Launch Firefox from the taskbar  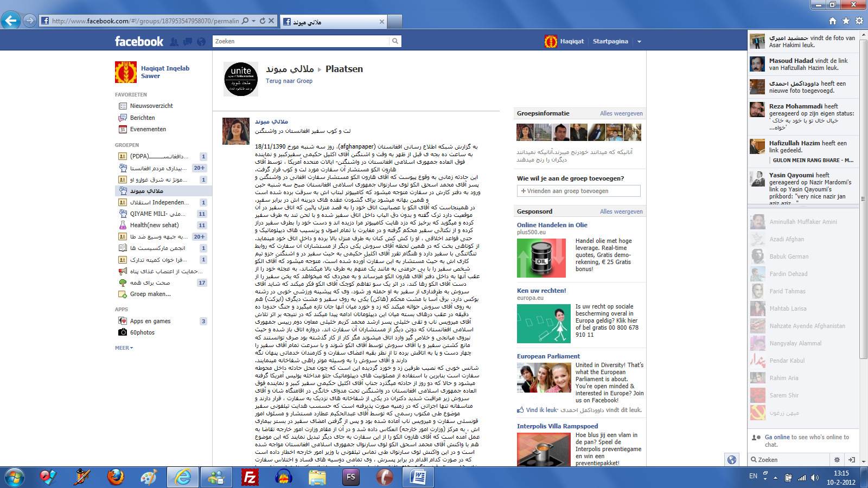point(115,477)
